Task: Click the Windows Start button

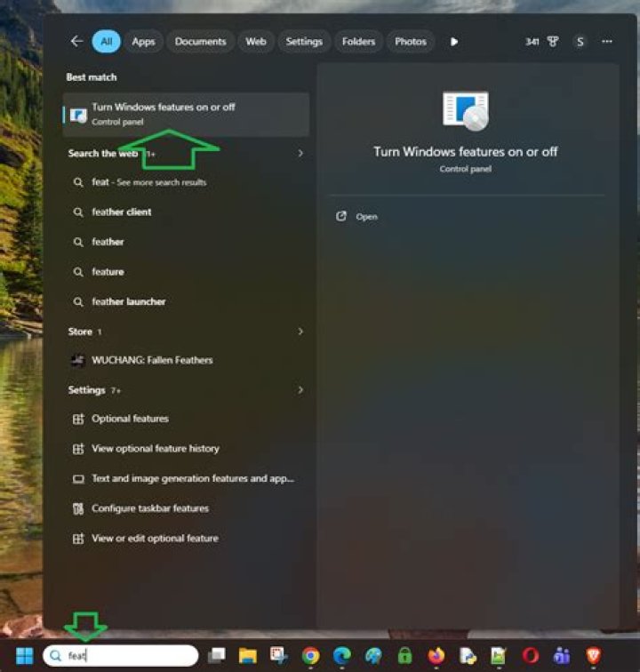Action: pyautogui.click(x=24, y=656)
